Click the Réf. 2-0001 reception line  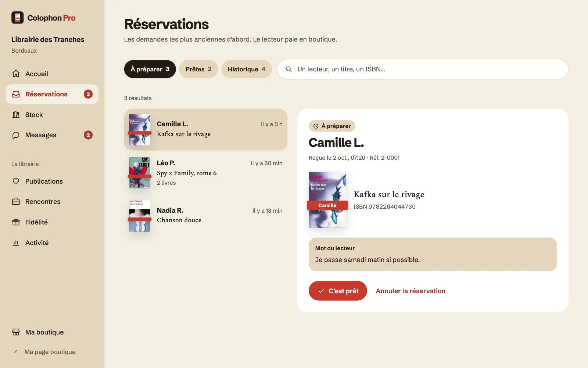click(x=354, y=158)
